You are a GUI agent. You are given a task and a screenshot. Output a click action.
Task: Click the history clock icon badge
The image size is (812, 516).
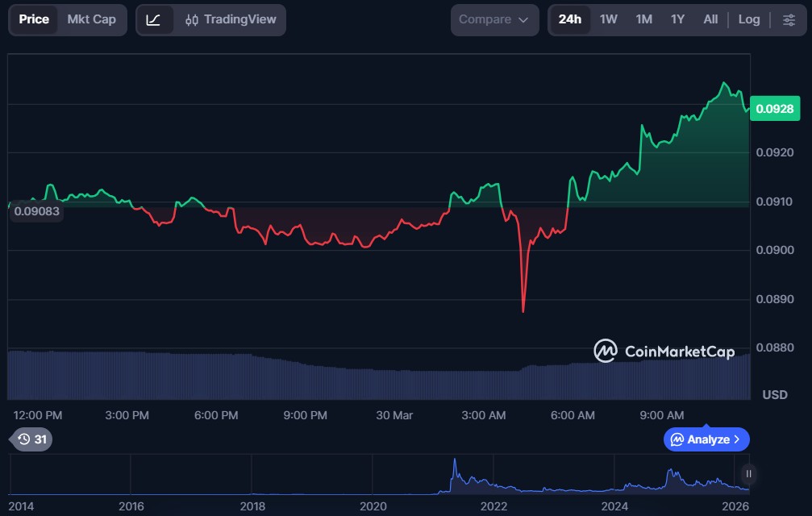pyautogui.click(x=32, y=439)
